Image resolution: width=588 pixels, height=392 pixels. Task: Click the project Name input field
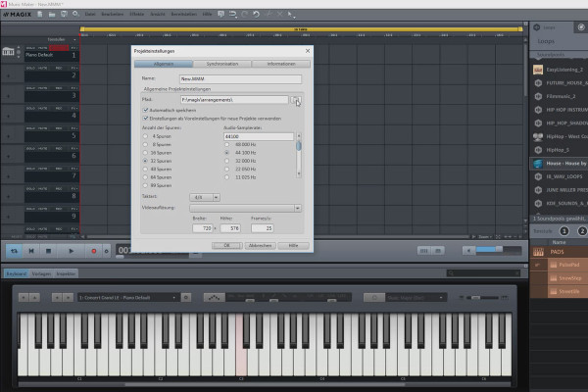pos(240,79)
